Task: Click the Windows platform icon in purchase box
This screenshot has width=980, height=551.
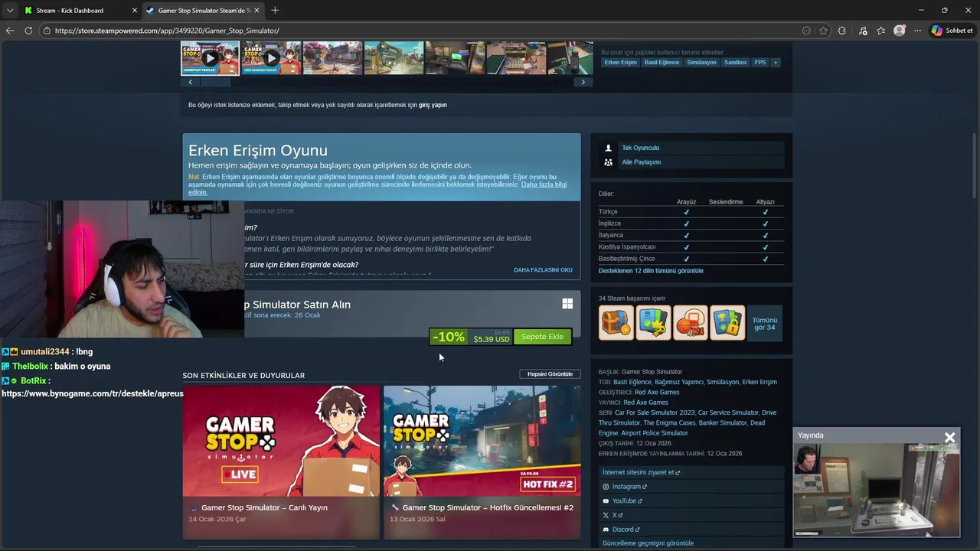Action: point(567,304)
